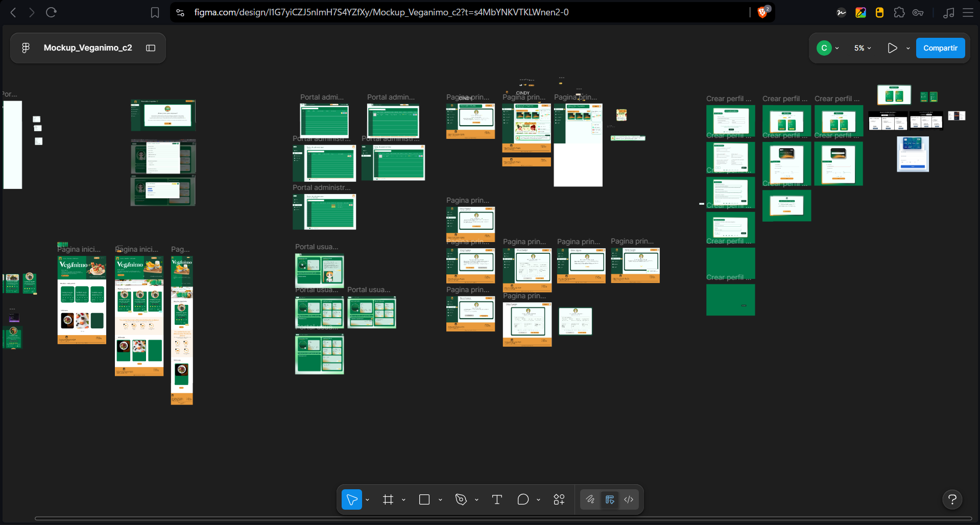The image size is (980, 525).
Task: Open the password manager key icon
Action: [x=918, y=12]
